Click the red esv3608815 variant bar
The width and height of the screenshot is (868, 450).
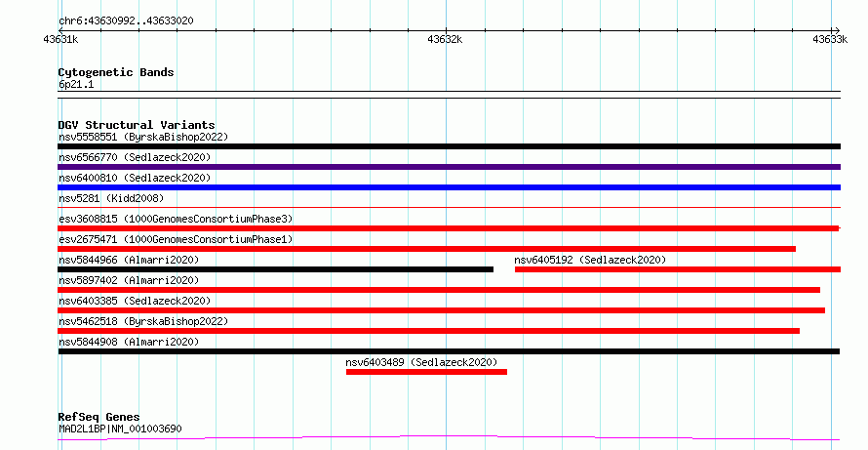(x=449, y=228)
